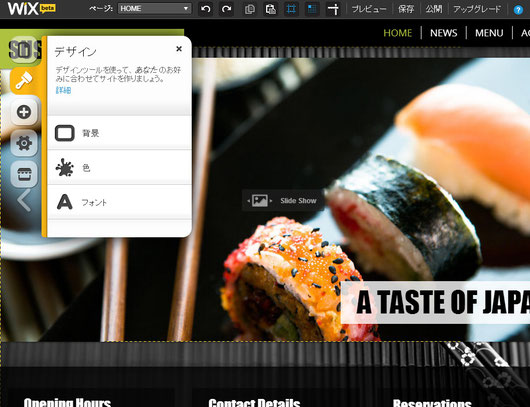The image size is (530, 407).
Task: Open the 色 option
Action: coord(120,168)
